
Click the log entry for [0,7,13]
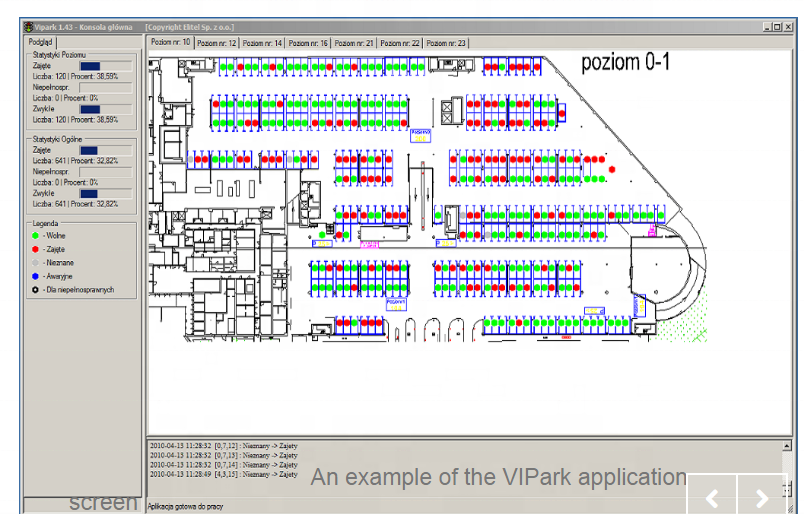(x=224, y=455)
